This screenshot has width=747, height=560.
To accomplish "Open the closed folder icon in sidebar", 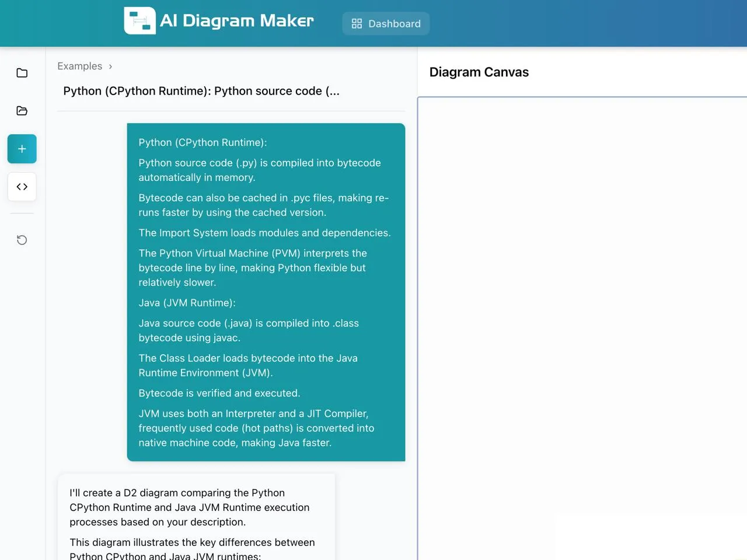I will coord(22,73).
